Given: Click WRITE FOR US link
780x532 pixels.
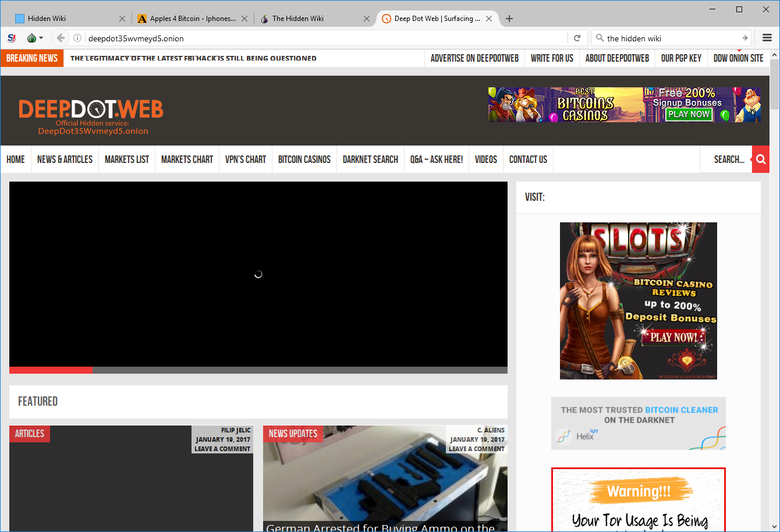Looking at the screenshot, I should pyautogui.click(x=552, y=58).
